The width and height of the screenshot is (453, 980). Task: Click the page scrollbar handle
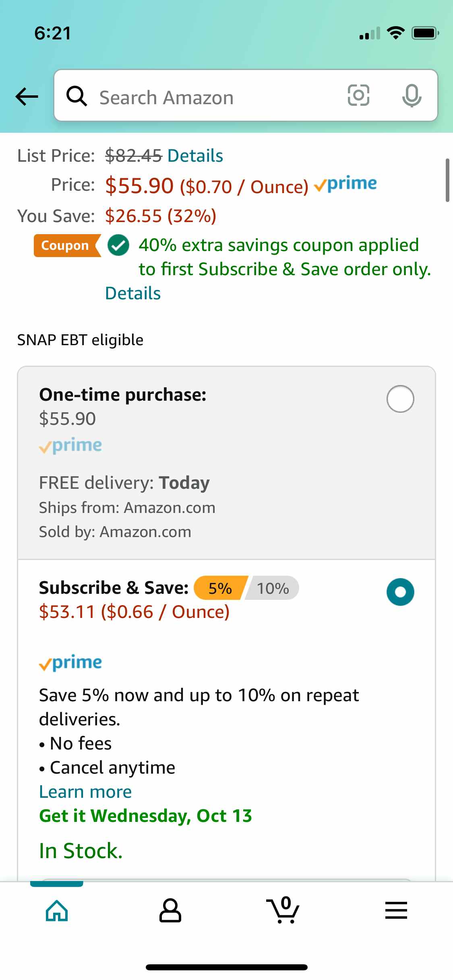click(x=447, y=180)
